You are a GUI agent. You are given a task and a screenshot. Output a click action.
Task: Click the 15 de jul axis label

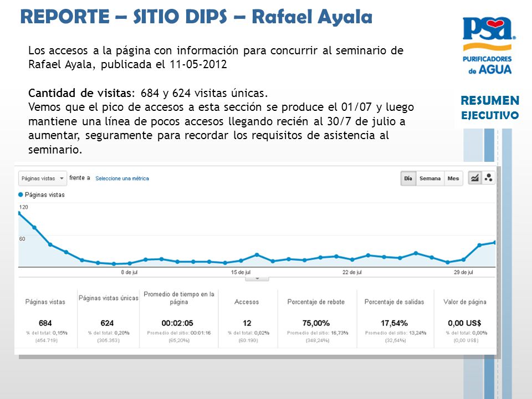point(241,273)
